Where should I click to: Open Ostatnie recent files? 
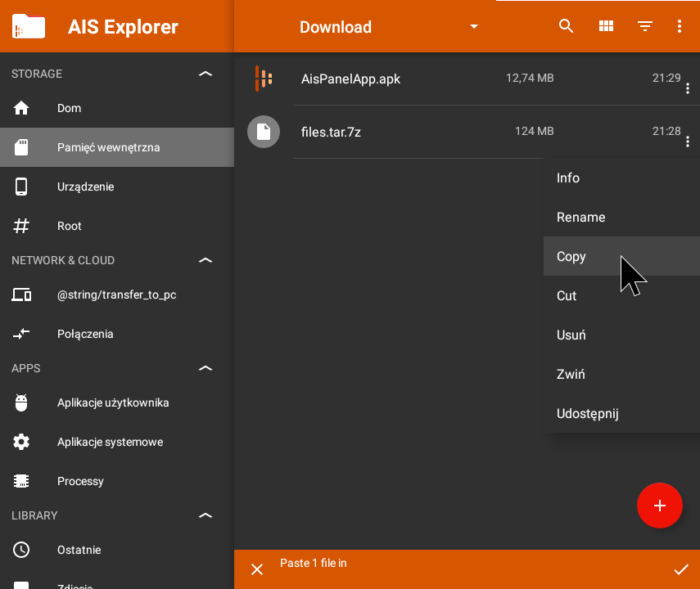[79, 550]
